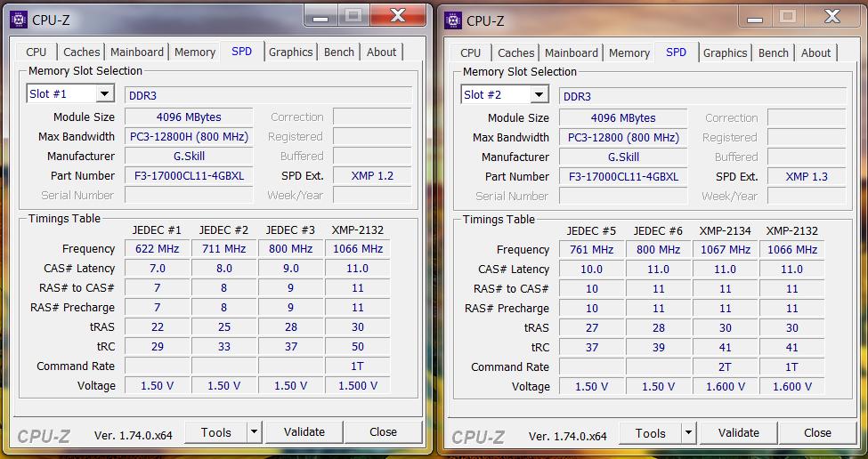868x459 pixels.
Task: Expand Tools dropdown arrow in right window
Action: coord(688,433)
